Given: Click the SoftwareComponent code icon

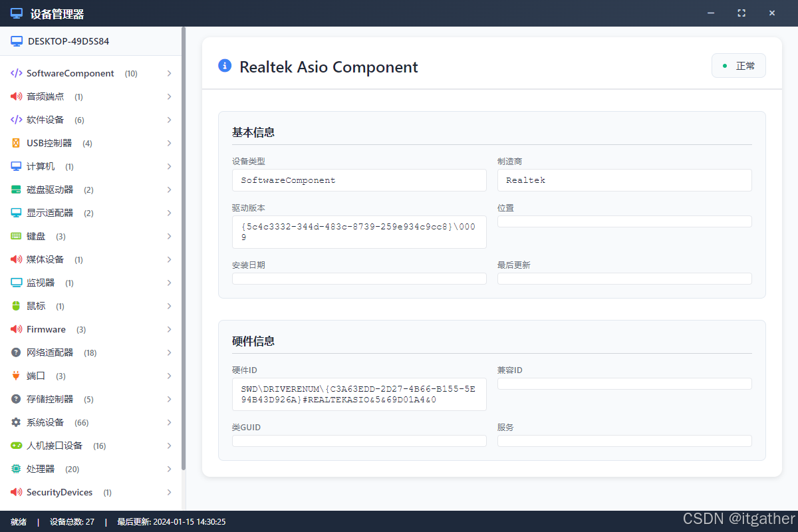Looking at the screenshot, I should coord(17,73).
